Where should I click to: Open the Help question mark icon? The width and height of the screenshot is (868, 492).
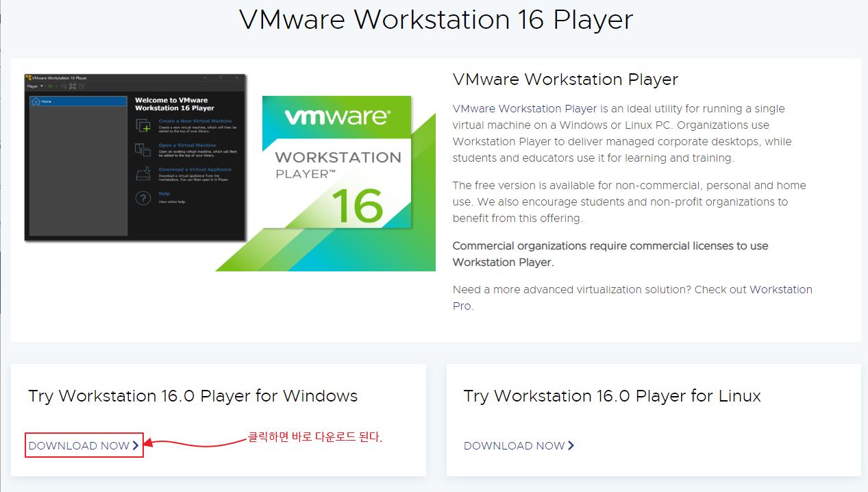143,197
